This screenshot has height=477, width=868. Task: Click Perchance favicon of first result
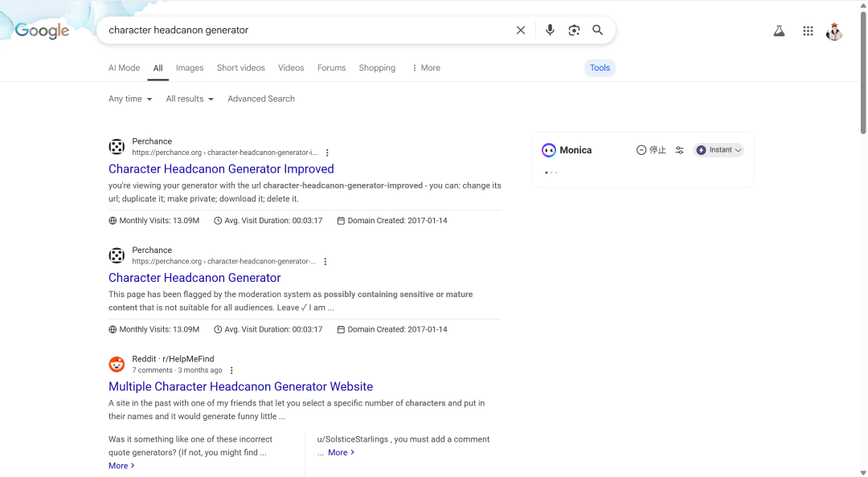(117, 147)
